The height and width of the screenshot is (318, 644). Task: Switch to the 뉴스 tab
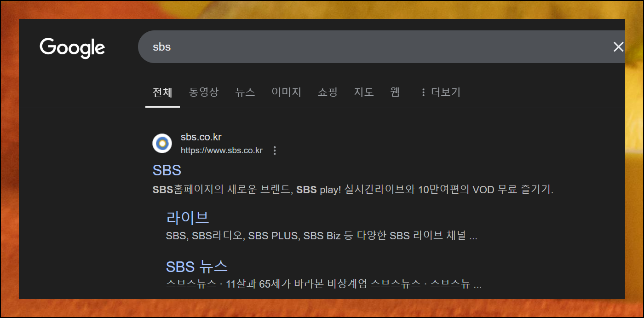point(245,92)
